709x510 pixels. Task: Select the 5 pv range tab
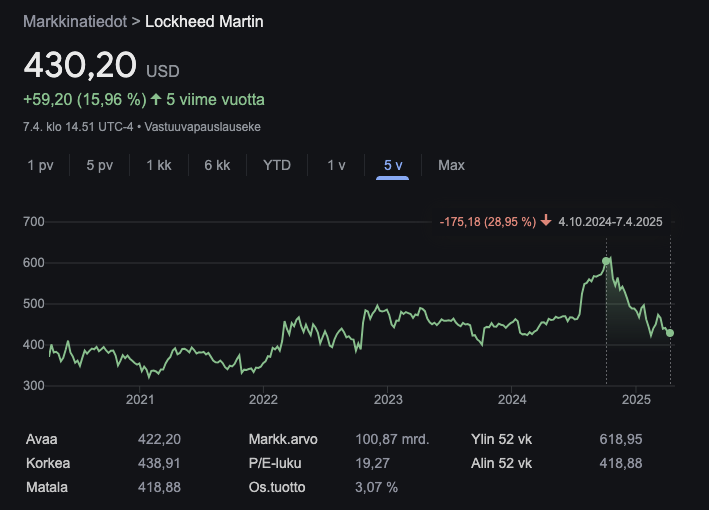(x=99, y=165)
